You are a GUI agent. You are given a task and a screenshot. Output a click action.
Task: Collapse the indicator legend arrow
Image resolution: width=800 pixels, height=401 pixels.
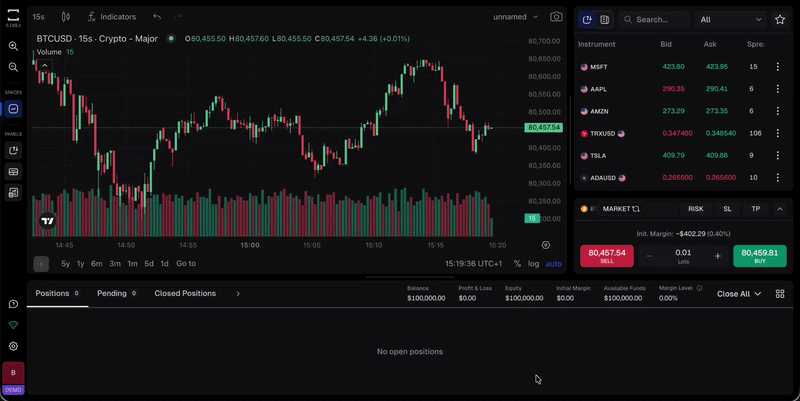pyautogui.click(x=45, y=65)
